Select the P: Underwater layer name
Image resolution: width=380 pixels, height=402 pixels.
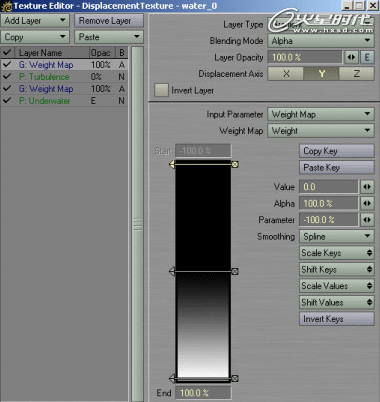pyautogui.click(x=44, y=101)
